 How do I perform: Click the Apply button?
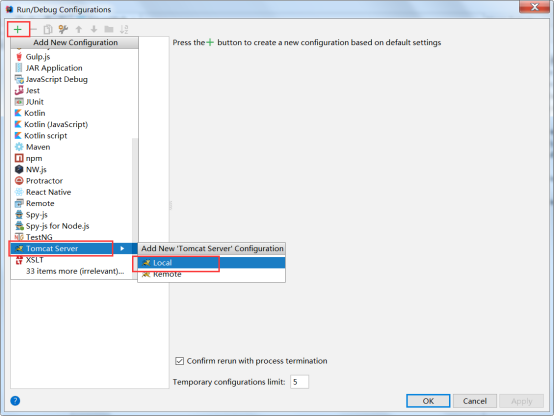pos(521,401)
